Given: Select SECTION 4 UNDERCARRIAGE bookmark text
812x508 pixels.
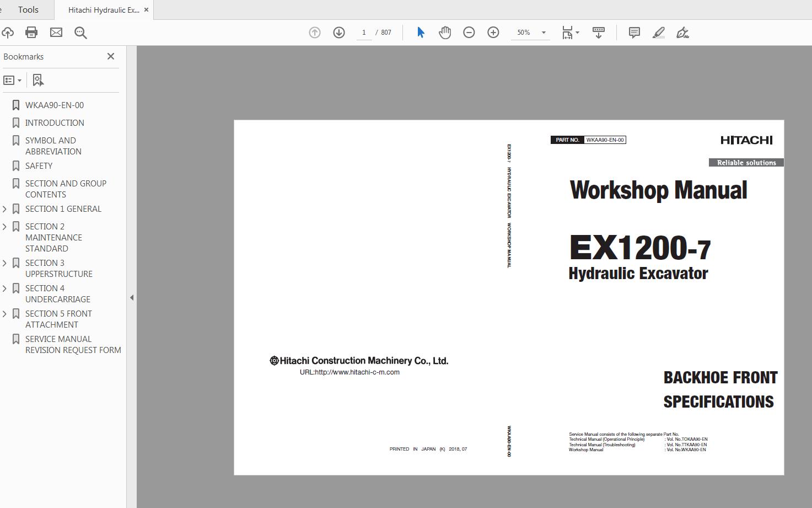Looking at the screenshot, I should click(58, 294).
